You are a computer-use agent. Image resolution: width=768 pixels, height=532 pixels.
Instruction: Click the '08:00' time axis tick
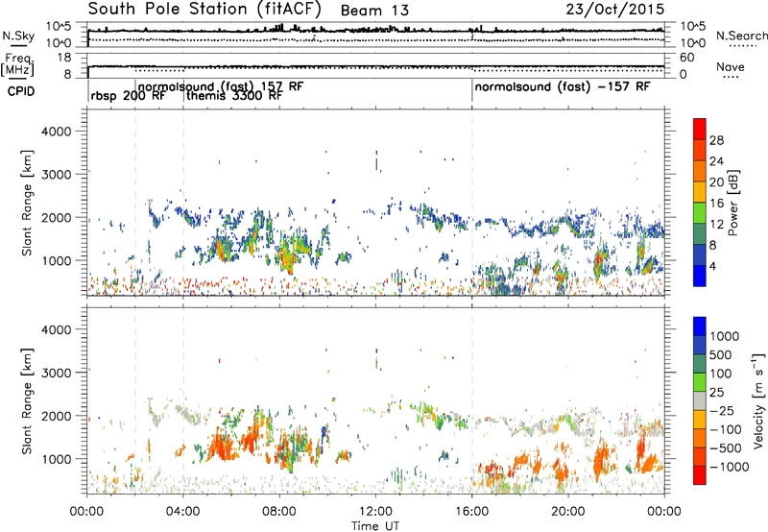tap(279, 512)
